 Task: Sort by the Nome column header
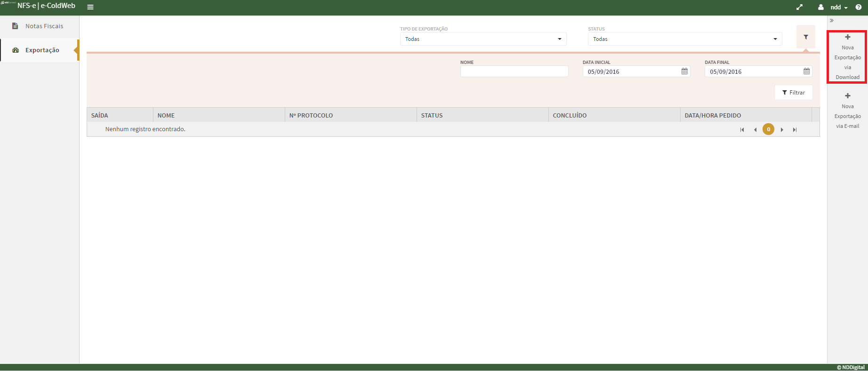coord(219,115)
